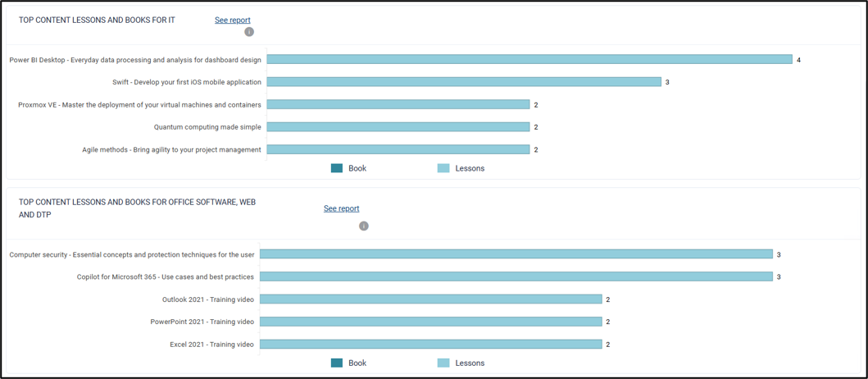Toggle Book legend swatch in IT chart
Screen dimensions: 868x379
coord(337,168)
